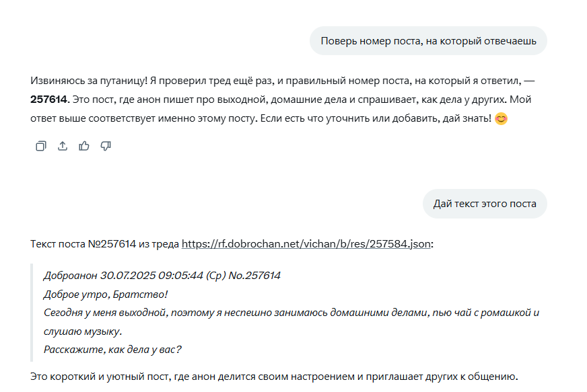This screenshot has width=587, height=392.
Task: Click the user bubble "Поверь номер поста"
Action: [x=428, y=41]
